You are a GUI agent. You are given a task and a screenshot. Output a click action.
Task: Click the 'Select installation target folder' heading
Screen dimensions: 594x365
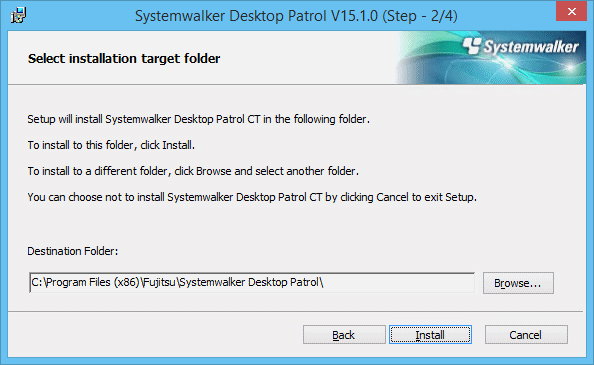[x=124, y=59]
